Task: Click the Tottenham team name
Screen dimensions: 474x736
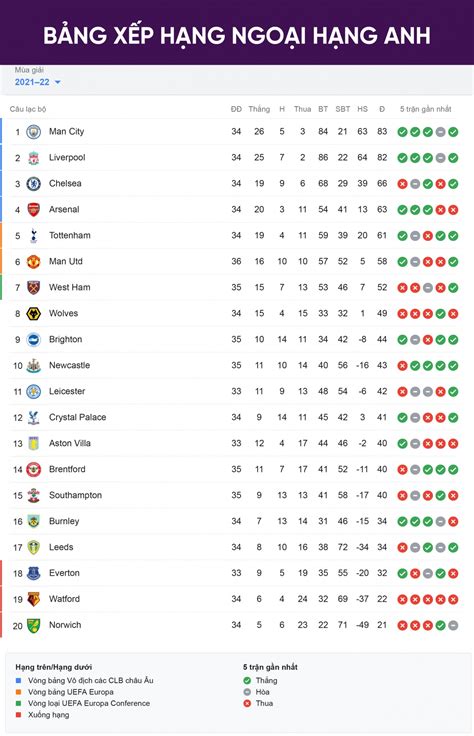Action: coord(70,235)
